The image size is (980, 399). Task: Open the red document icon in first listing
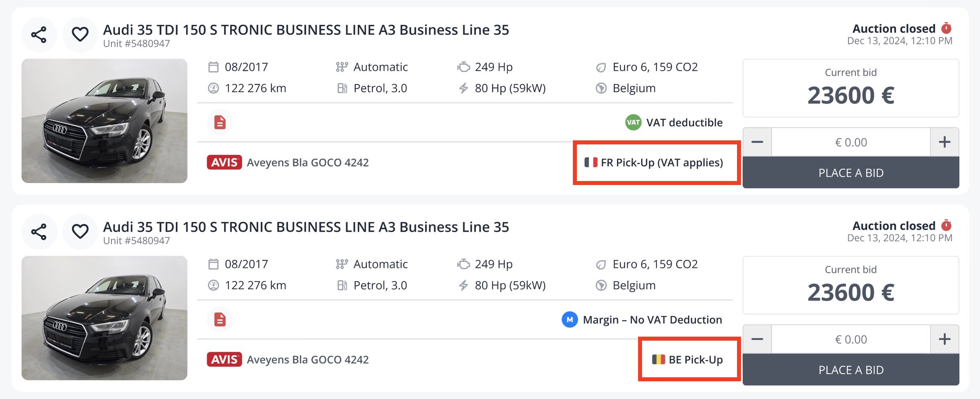click(220, 122)
